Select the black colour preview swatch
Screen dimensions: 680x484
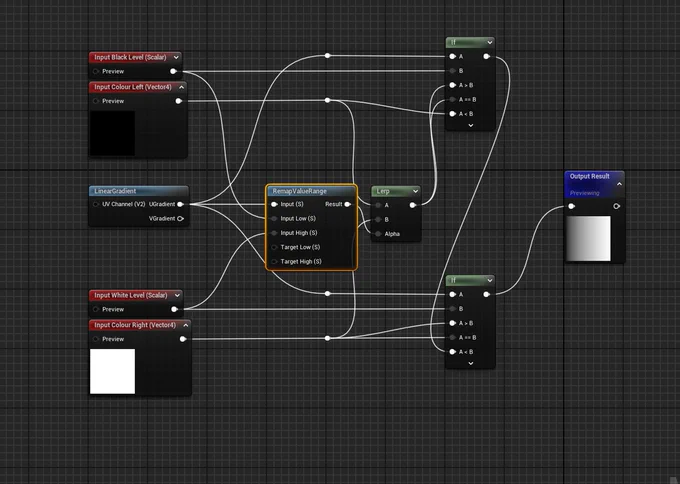(x=112, y=133)
